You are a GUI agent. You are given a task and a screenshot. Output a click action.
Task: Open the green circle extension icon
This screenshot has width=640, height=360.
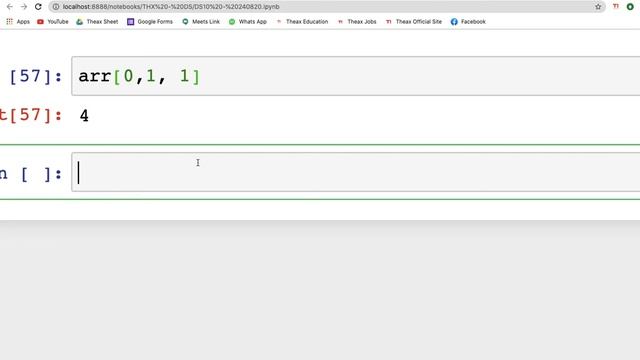pyautogui.click(x=630, y=7)
